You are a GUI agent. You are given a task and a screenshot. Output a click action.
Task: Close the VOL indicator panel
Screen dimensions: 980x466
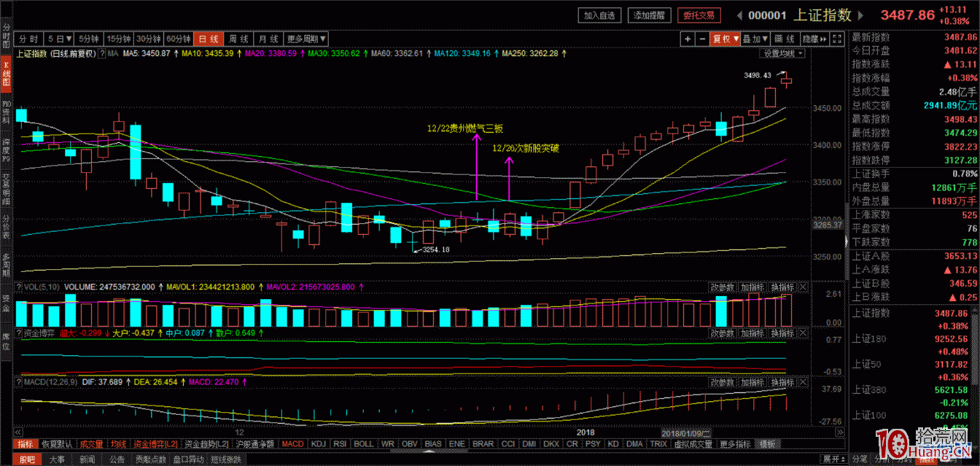tap(803, 288)
